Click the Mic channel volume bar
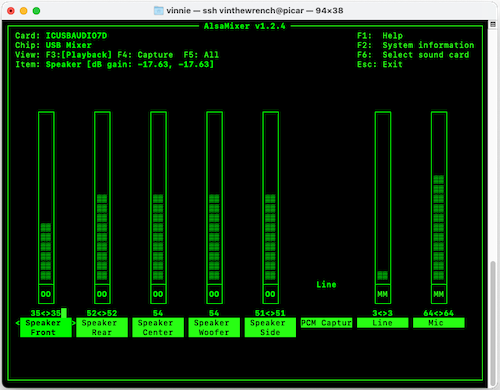This screenshot has width=500, height=390. (439, 198)
